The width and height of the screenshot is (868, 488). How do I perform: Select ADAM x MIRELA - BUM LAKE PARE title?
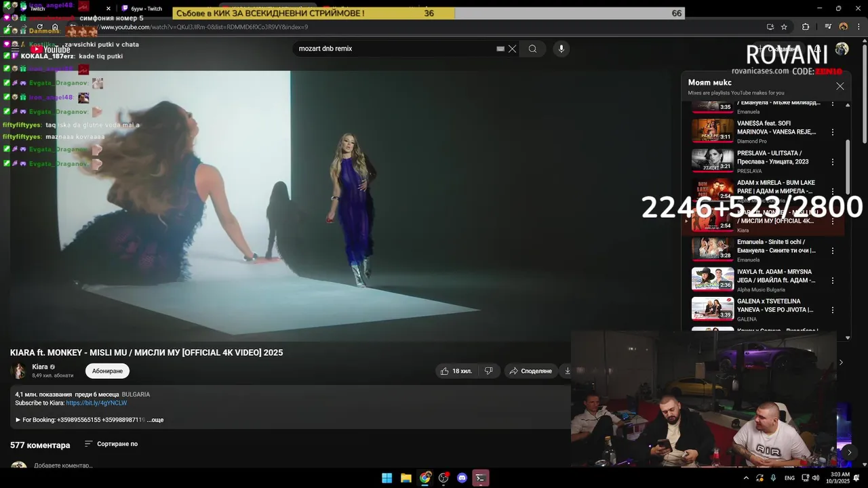click(x=776, y=187)
